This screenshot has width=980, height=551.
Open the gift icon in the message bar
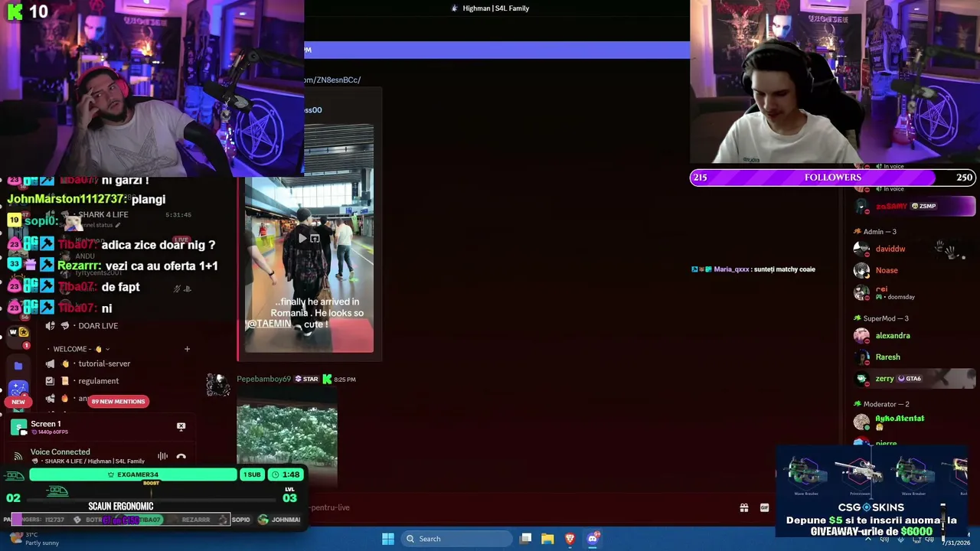(743, 507)
